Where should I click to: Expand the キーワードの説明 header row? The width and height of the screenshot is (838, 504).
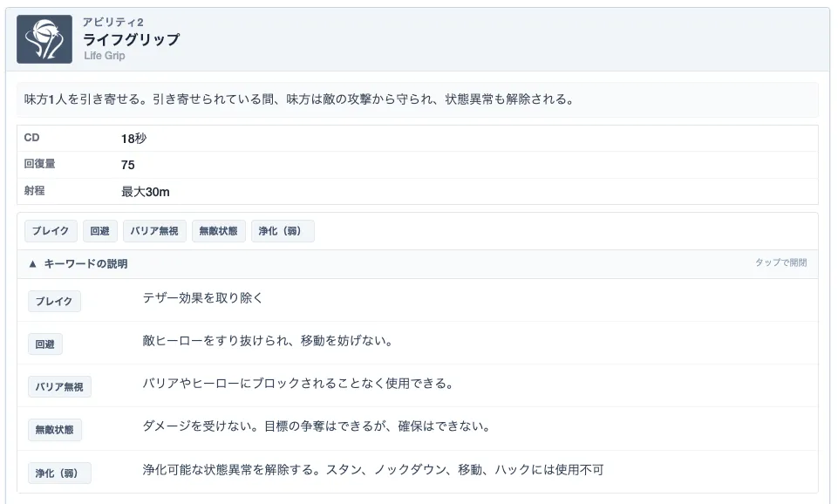tap(85, 262)
